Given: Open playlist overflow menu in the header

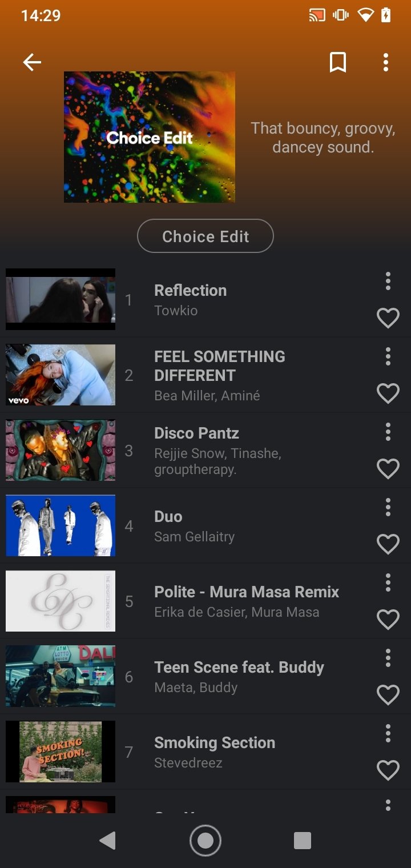Looking at the screenshot, I should click(386, 62).
